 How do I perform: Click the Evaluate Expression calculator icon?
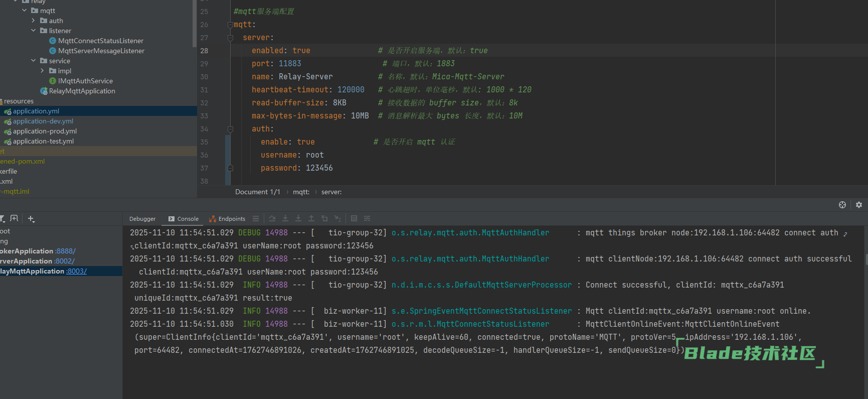(x=354, y=219)
